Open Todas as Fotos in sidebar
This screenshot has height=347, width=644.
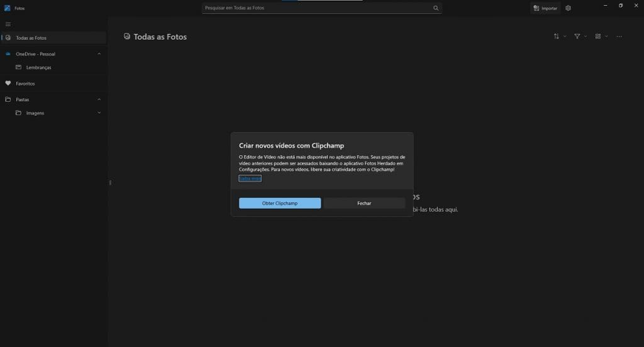tap(53, 38)
